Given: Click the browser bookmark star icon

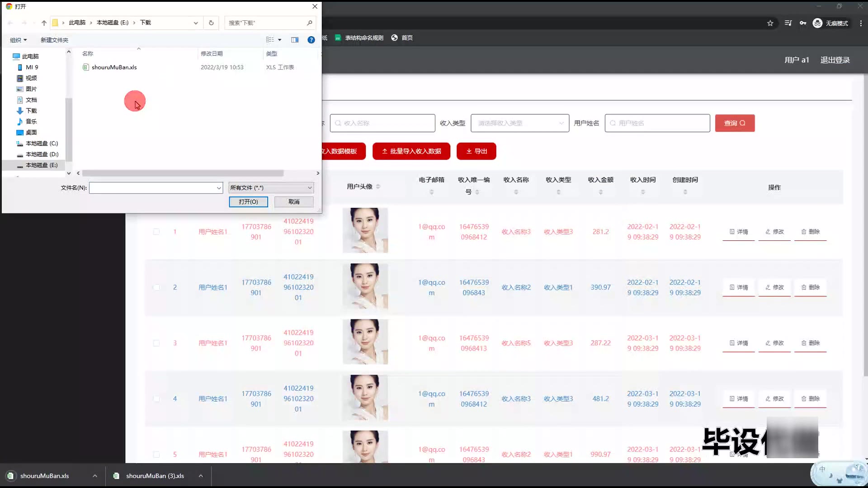Looking at the screenshot, I should coord(770,23).
